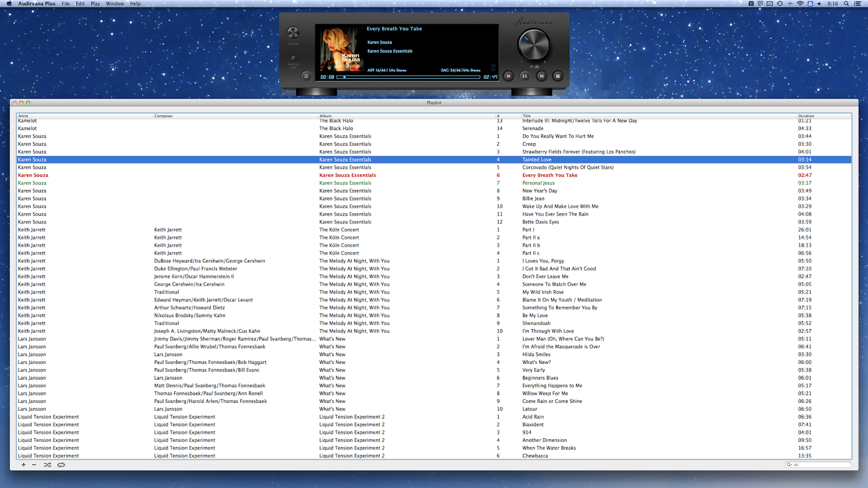Skip to the next track
Image resolution: width=868 pixels, height=488 pixels.
(541, 76)
